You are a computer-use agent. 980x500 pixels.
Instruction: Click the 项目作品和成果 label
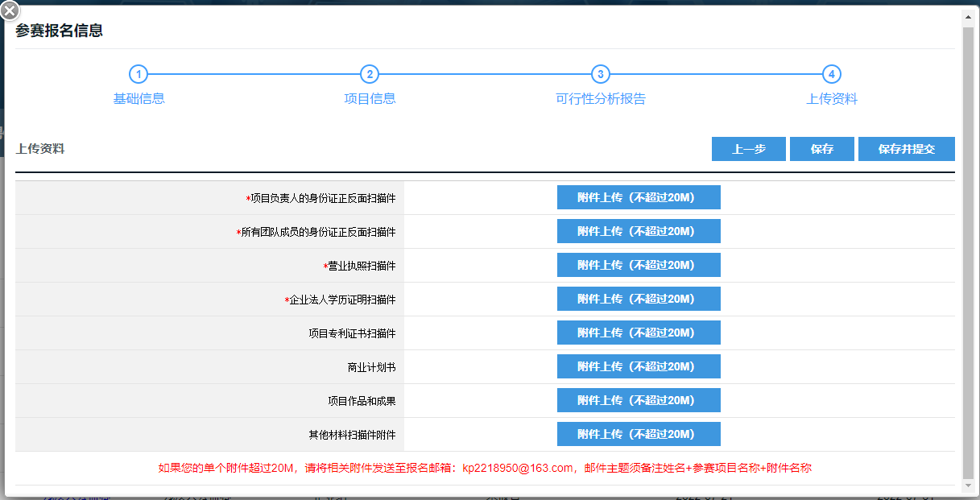point(362,401)
